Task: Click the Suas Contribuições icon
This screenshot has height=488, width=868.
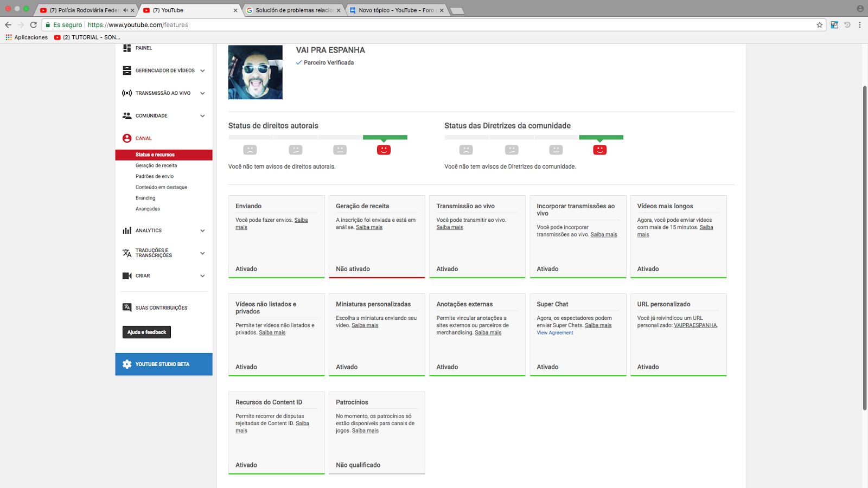Action: 127,307
